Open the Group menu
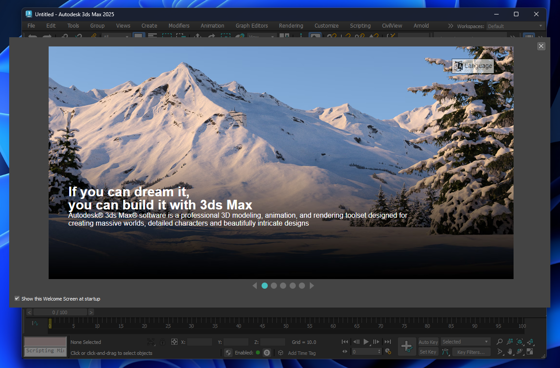Screen dimensions: 560x368 coord(97,26)
